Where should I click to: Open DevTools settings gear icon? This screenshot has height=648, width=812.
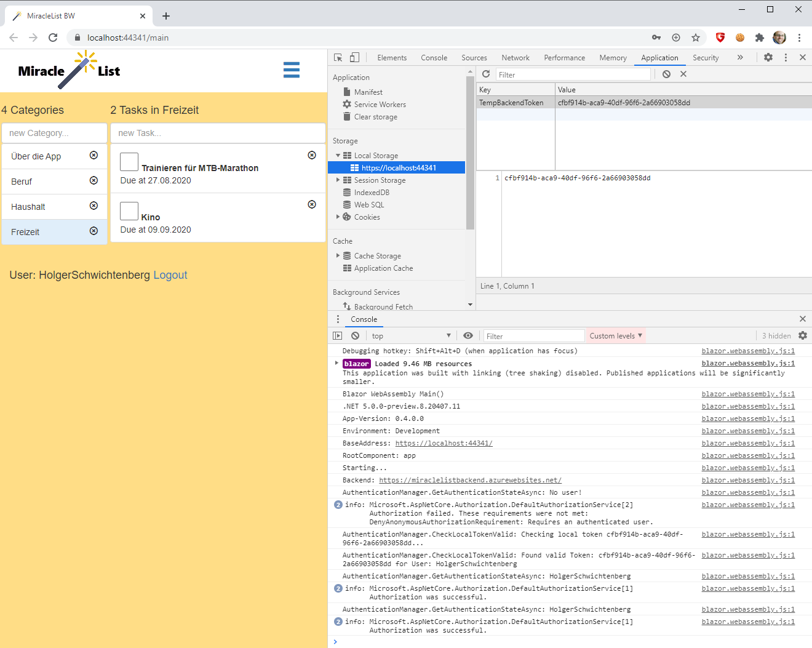tap(768, 57)
